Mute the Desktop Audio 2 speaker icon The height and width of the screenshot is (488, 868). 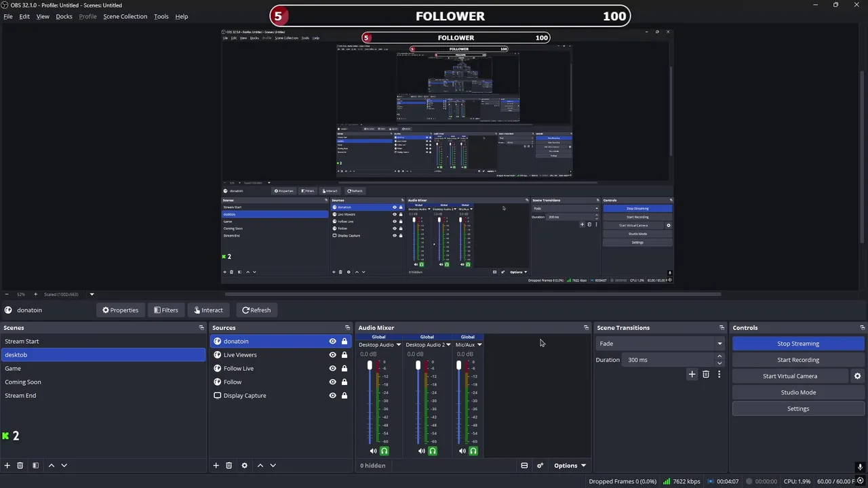(421, 451)
